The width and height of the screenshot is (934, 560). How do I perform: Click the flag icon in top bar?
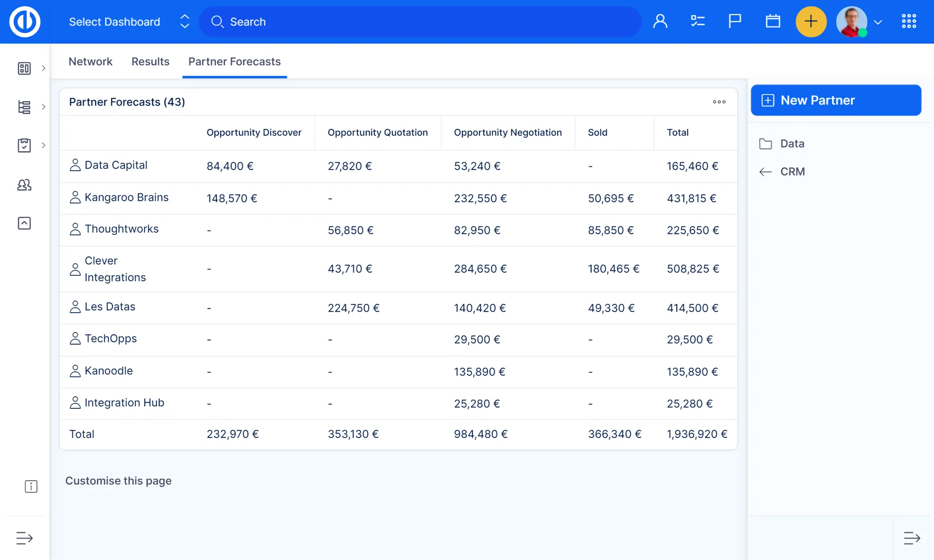[735, 21]
